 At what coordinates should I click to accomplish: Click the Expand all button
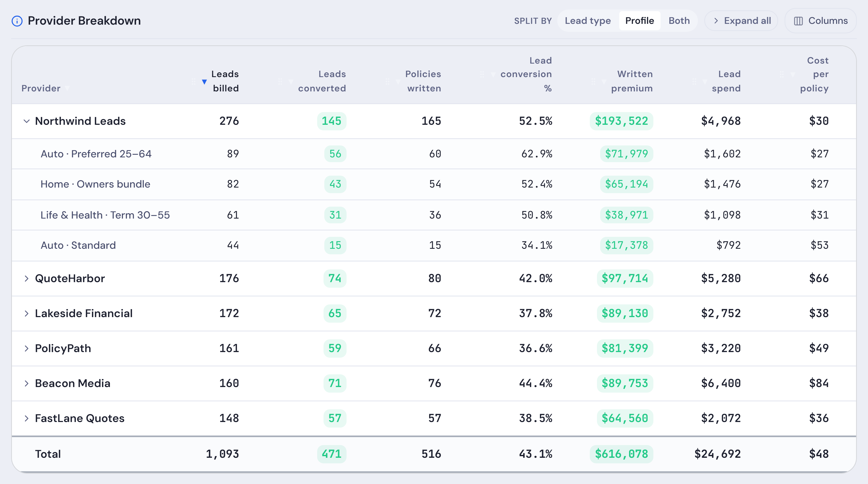coord(741,21)
